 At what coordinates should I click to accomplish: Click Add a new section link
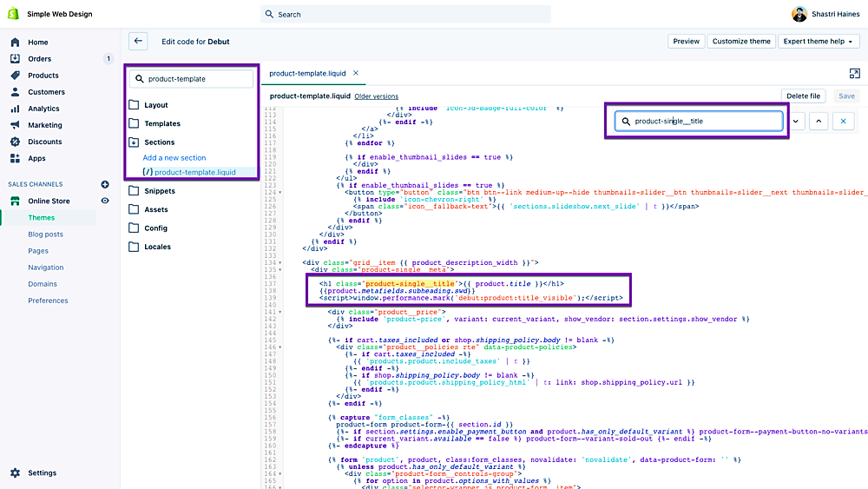pos(174,158)
